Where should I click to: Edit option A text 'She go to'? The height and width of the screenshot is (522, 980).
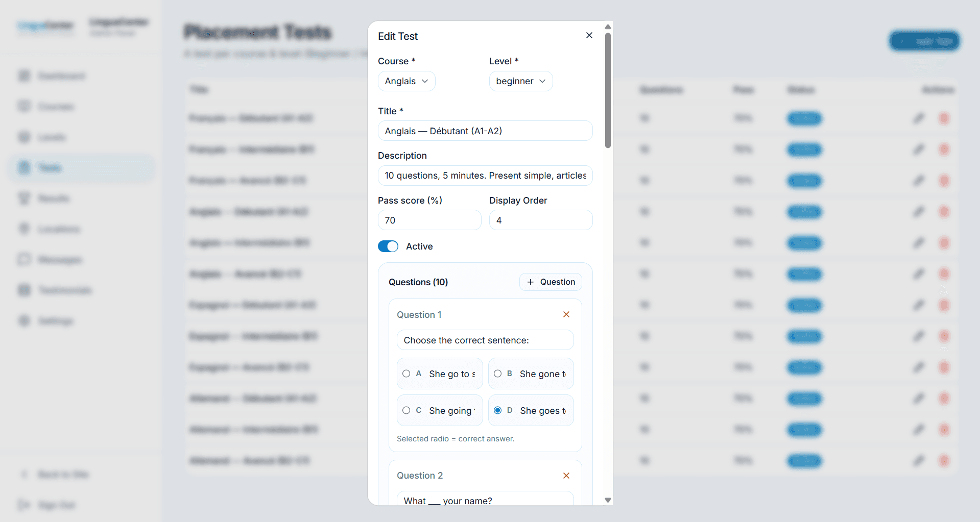452,374
